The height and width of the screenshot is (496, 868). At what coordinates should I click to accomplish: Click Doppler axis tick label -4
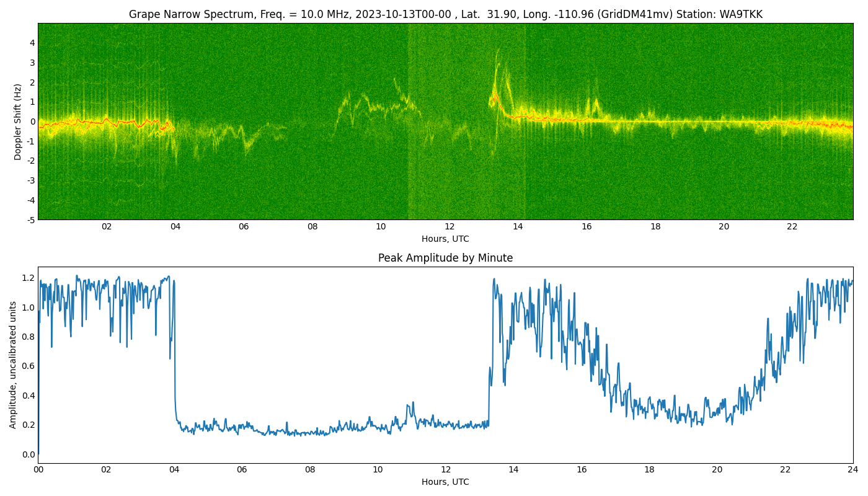tap(30, 200)
